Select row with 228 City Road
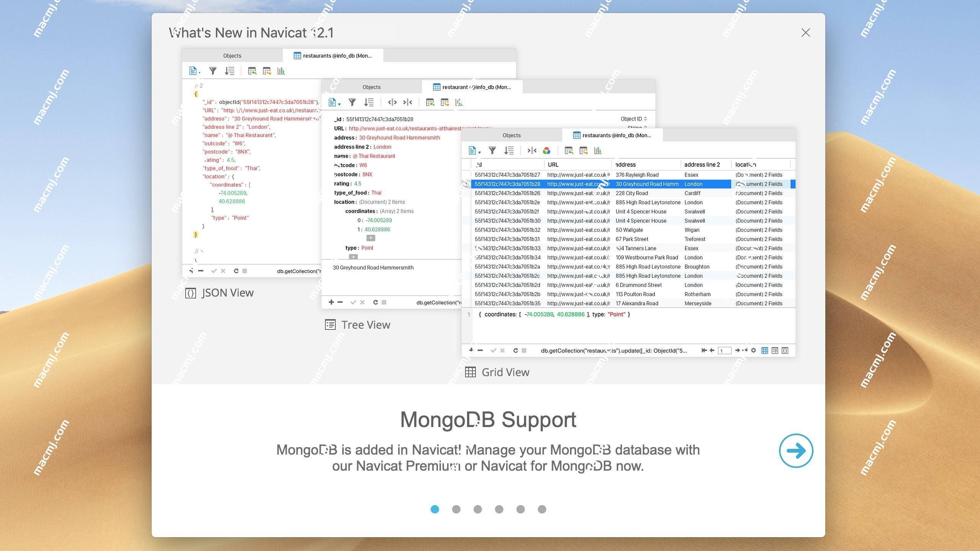Viewport: 980px width, 551px height. coord(633,193)
